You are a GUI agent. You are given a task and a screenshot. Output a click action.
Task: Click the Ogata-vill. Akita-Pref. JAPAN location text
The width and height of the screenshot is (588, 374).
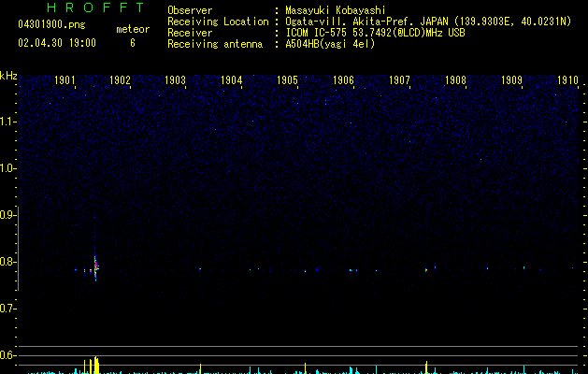pos(428,22)
